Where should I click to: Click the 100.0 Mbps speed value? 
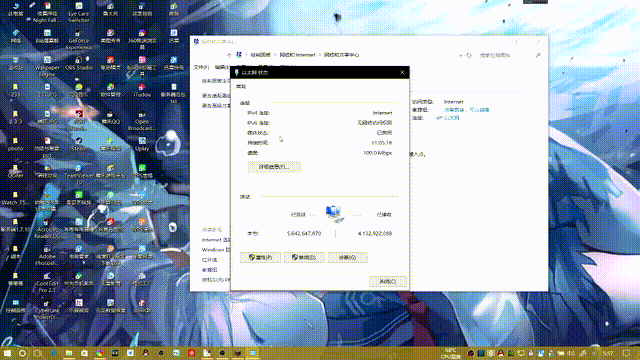(378, 153)
